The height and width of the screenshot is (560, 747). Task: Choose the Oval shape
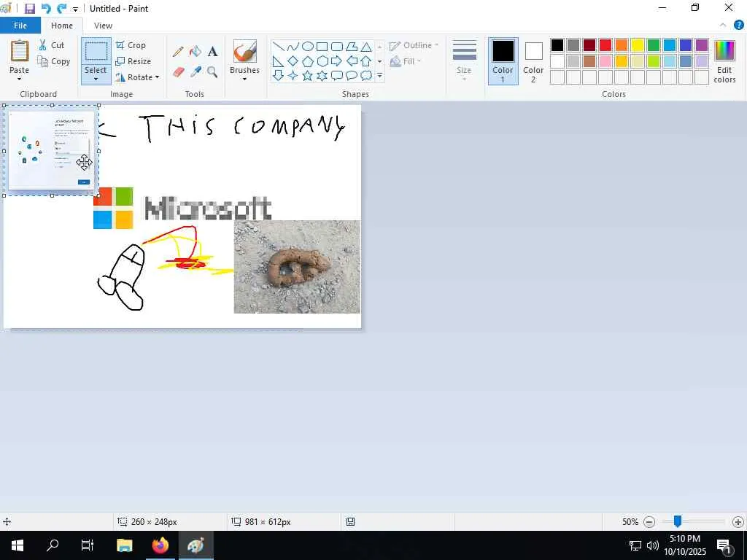pyautogui.click(x=308, y=47)
